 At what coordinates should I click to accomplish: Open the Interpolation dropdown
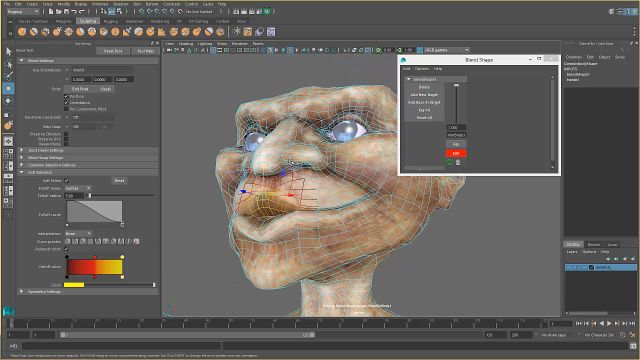(x=78, y=233)
